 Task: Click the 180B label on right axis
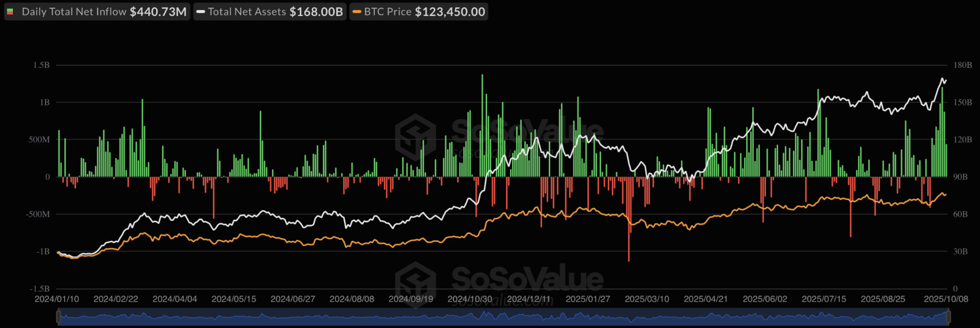click(963, 65)
